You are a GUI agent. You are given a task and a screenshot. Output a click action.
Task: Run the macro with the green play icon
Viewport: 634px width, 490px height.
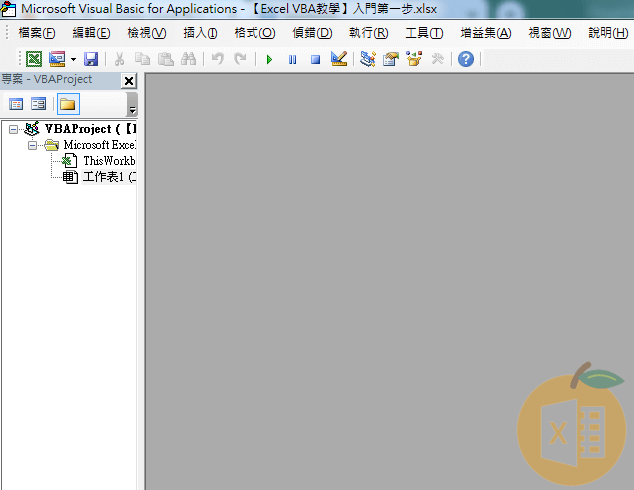(x=269, y=59)
